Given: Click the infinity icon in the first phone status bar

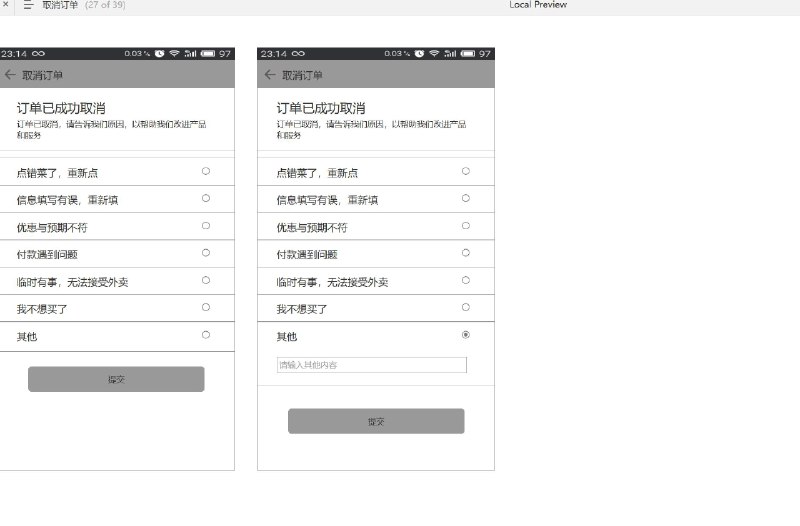Looking at the screenshot, I should (38, 54).
